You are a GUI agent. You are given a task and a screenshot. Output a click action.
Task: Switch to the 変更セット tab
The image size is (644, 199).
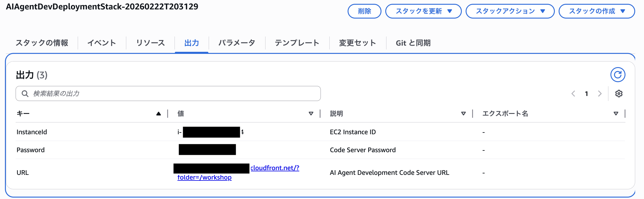tap(357, 43)
